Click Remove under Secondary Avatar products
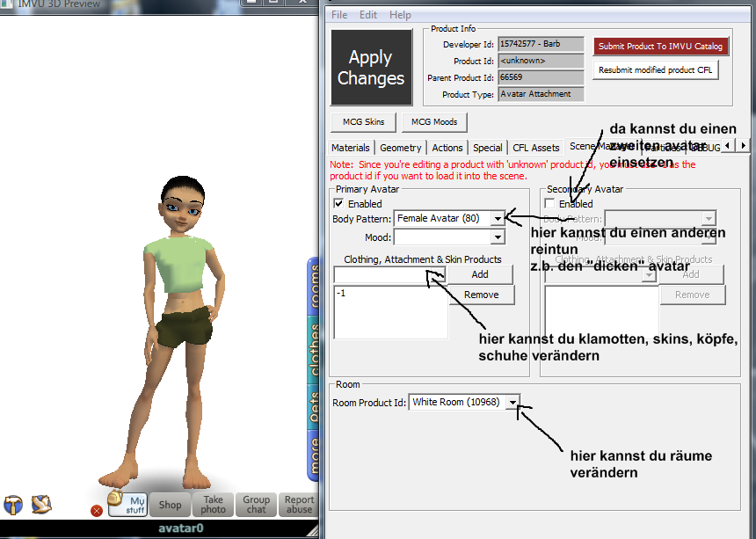 pos(693,295)
